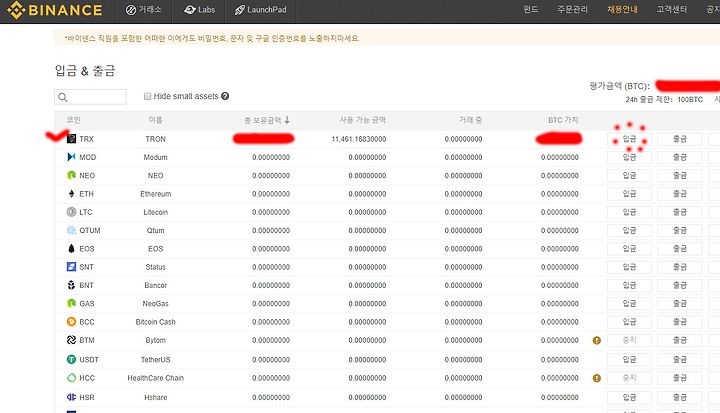Click the BNT coin icon
This screenshot has width=720, height=413.
point(71,285)
